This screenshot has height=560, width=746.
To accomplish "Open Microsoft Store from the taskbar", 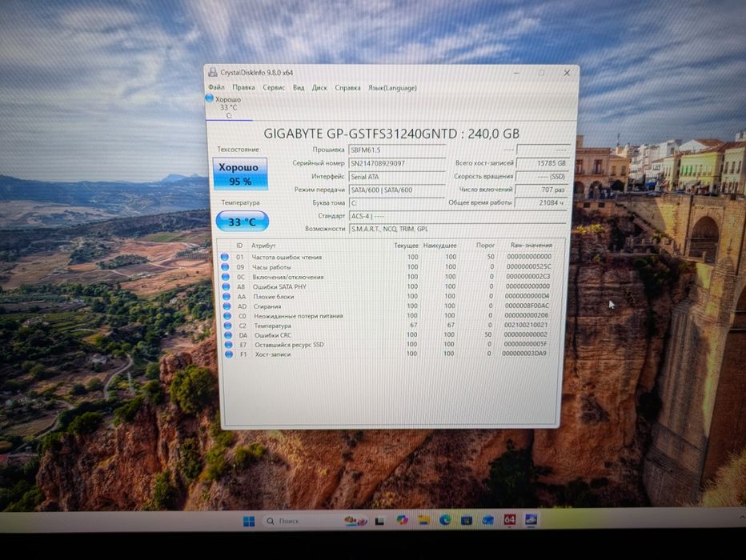I will tap(467, 520).
